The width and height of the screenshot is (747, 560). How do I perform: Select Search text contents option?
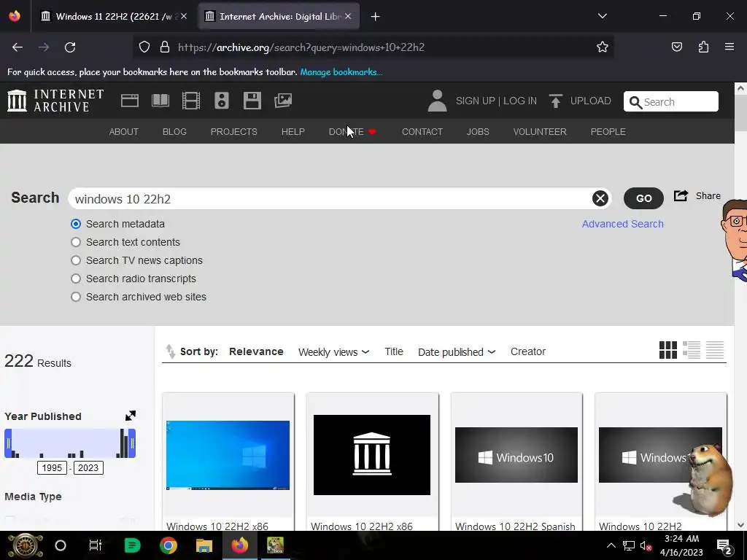point(76,242)
